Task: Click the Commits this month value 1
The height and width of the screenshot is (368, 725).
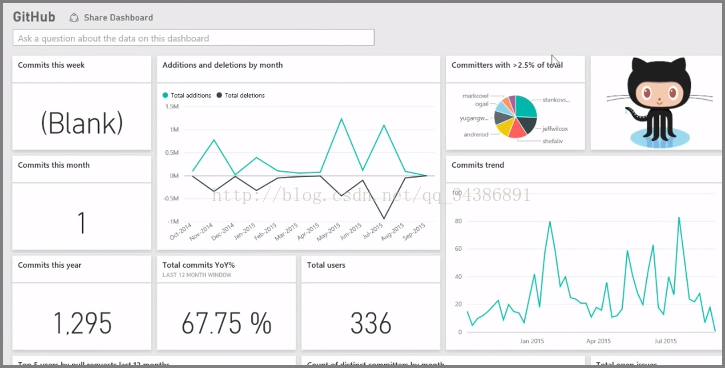Action: click(x=81, y=223)
